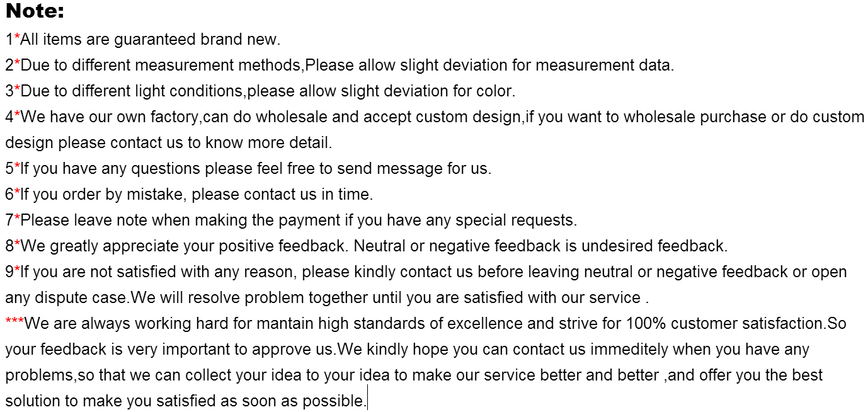868x412 pixels.
Task: Click the words 'know more detail'
Action: point(268,143)
